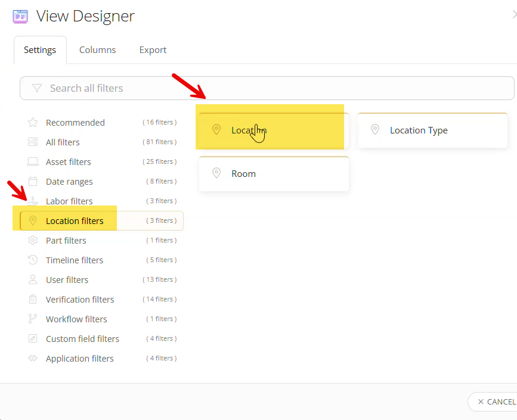Viewport: 517px width, 420px height.
Task: Click the clipboard icon next to Verification filters
Action: click(33, 299)
